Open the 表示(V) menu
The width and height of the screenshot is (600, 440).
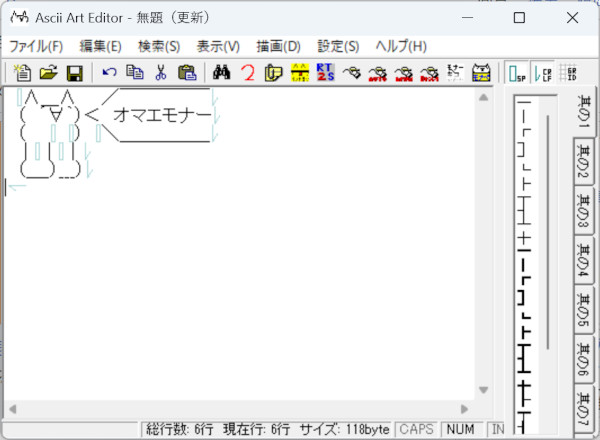(218, 46)
